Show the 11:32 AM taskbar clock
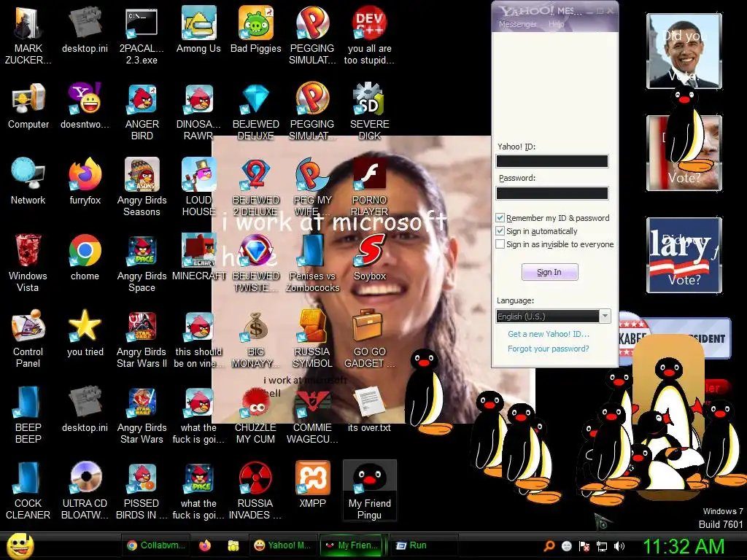The height and width of the screenshot is (560, 747). 684,546
